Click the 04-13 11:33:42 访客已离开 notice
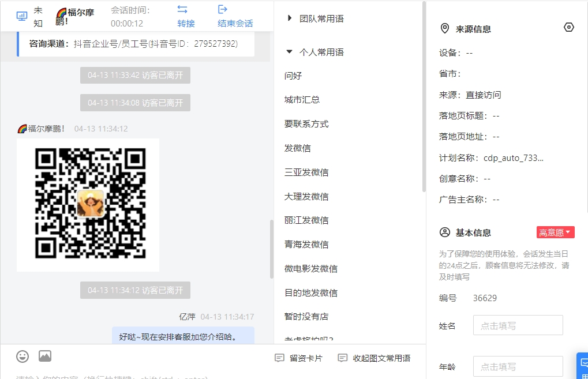 [136, 75]
